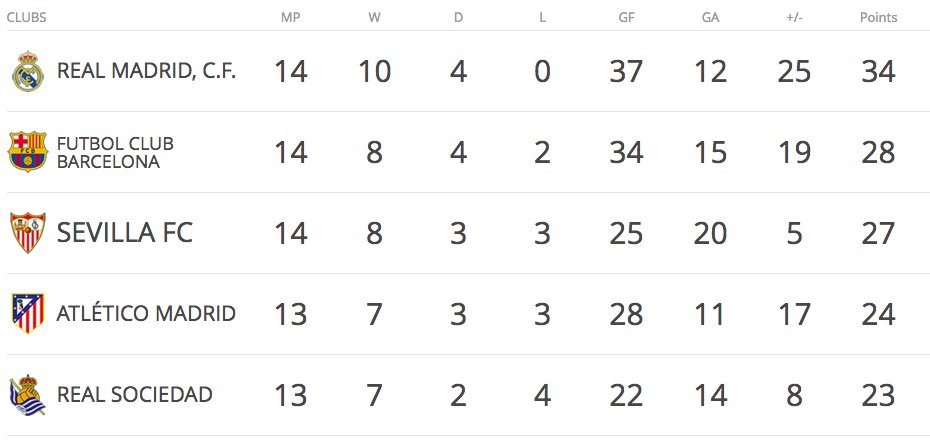The height and width of the screenshot is (443, 930).
Task: Click the Sevilla FC crest icon
Action: click(x=27, y=233)
